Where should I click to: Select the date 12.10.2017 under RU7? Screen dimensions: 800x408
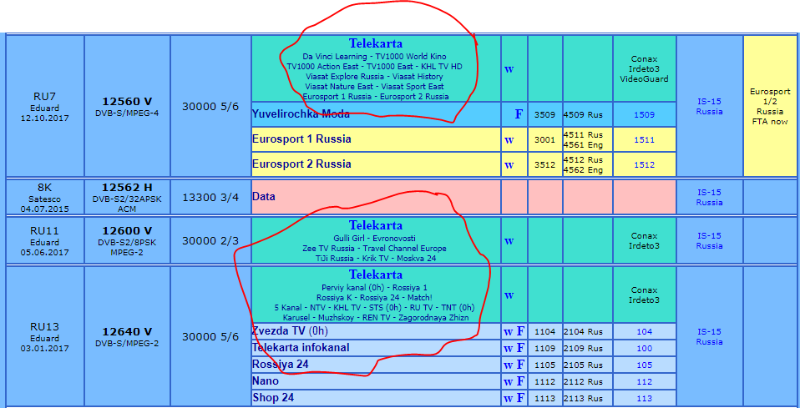tap(45, 118)
